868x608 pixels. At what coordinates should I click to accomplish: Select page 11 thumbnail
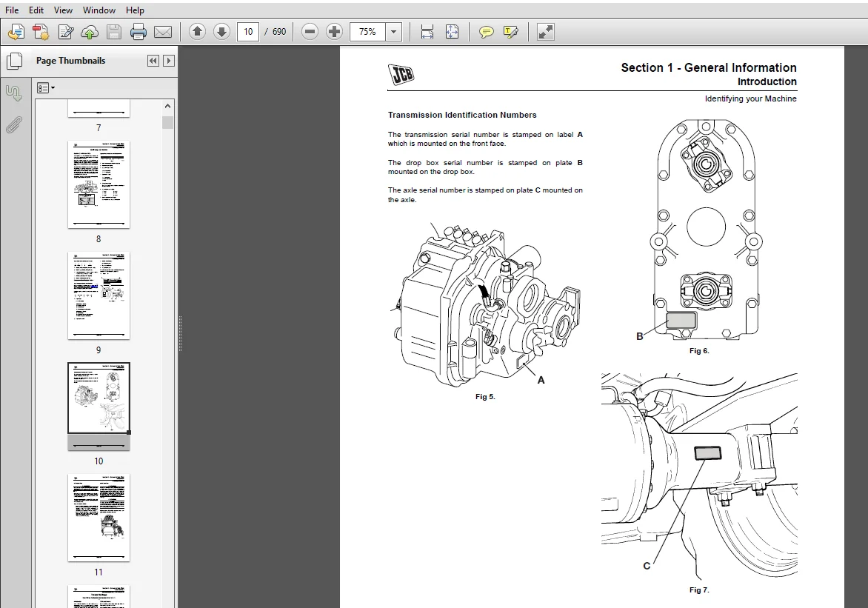point(99,518)
